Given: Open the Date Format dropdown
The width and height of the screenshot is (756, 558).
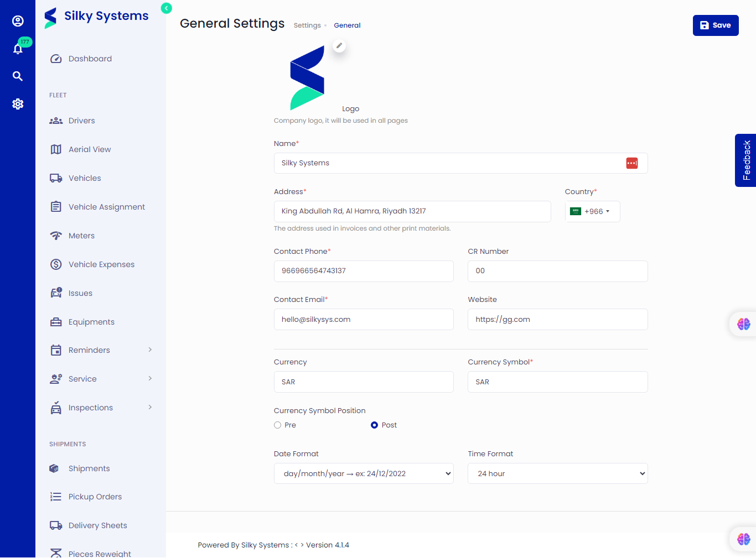Looking at the screenshot, I should (x=364, y=474).
